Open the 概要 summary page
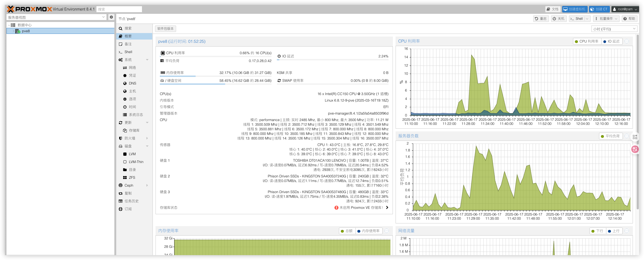 [134, 36]
